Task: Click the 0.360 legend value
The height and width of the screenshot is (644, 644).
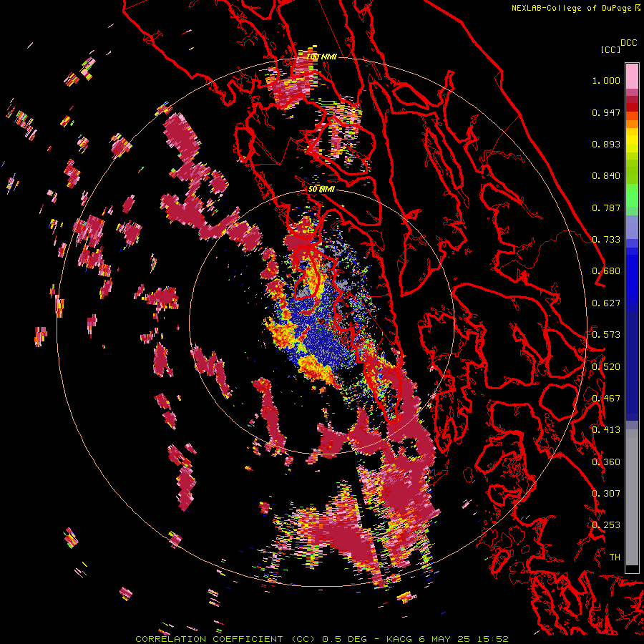Action: pos(606,462)
